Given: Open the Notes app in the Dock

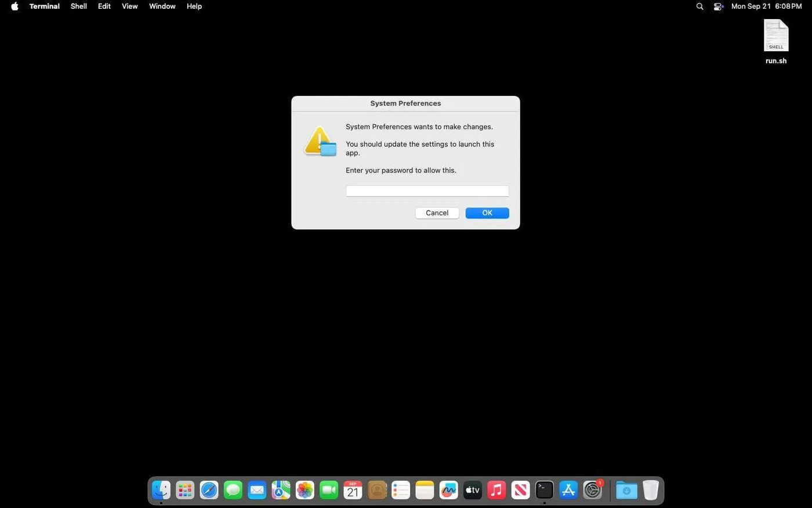Looking at the screenshot, I should click(425, 491).
